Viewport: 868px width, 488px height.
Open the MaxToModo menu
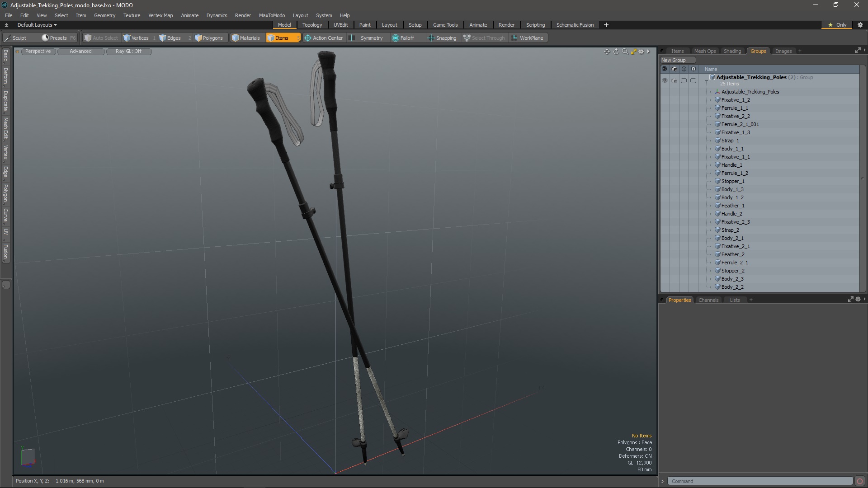272,15
